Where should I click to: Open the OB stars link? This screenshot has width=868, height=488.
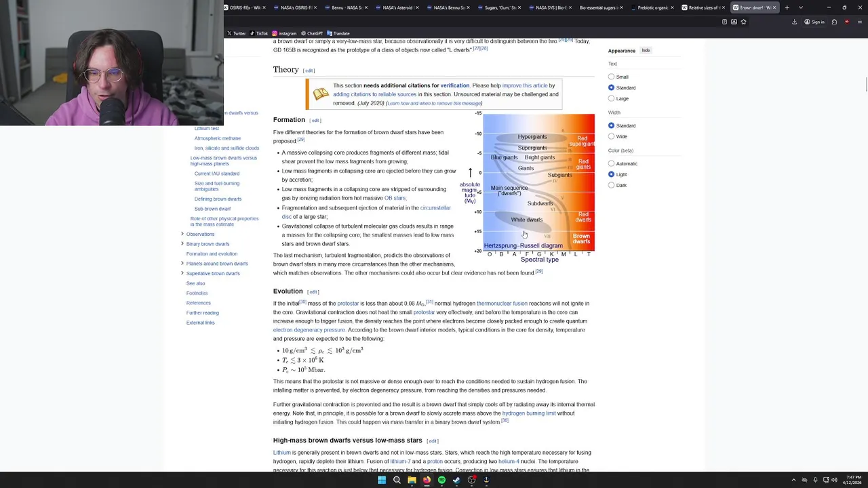tap(395, 198)
